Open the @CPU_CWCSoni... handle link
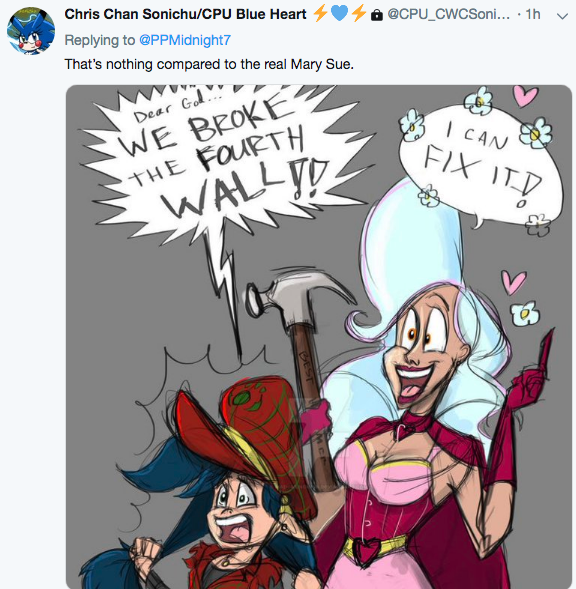Viewport: 576px width, 589px height. coord(449,14)
